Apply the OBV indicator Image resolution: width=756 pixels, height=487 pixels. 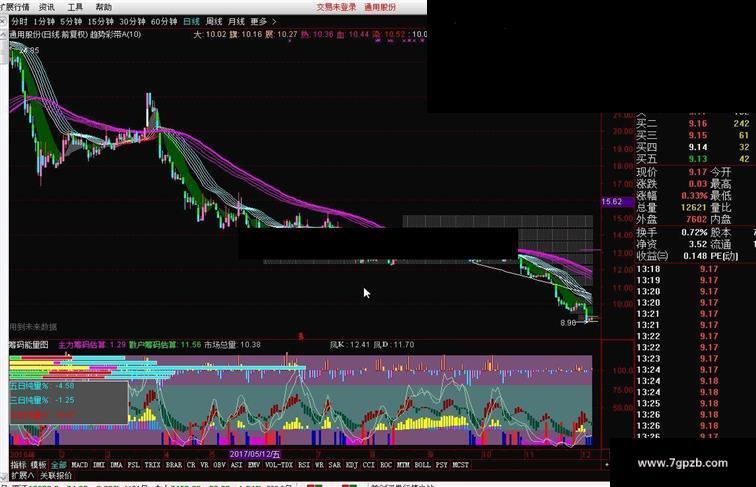pos(219,465)
